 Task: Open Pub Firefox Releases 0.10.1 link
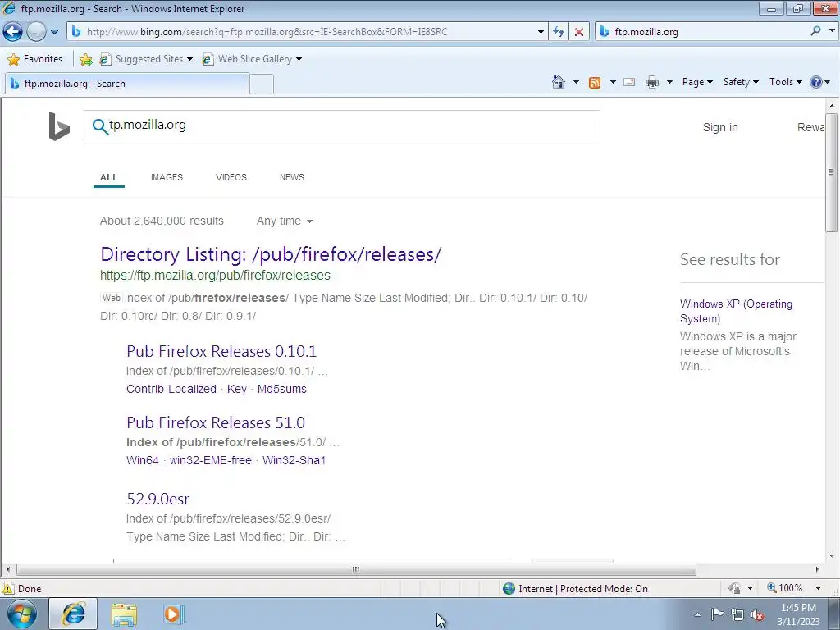point(221,351)
